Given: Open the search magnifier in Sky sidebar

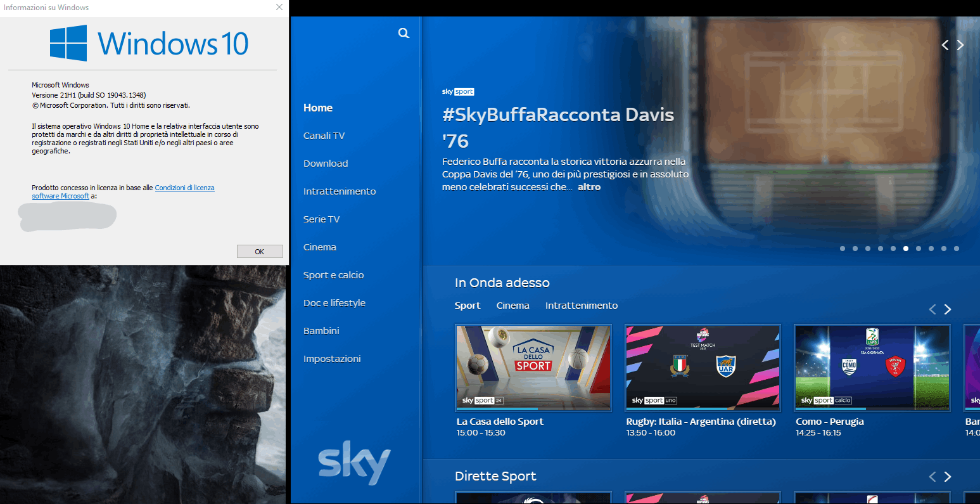Looking at the screenshot, I should point(404,33).
